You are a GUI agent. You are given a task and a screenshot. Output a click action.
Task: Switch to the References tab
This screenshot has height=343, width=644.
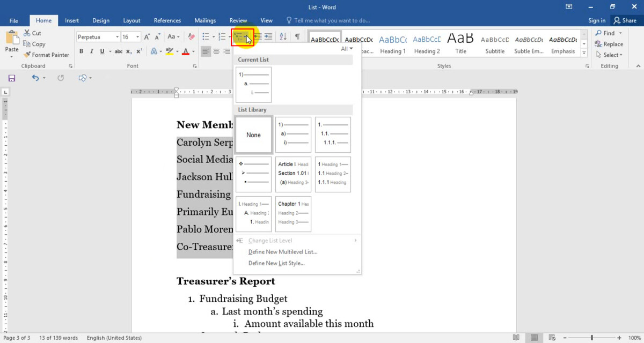point(167,20)
